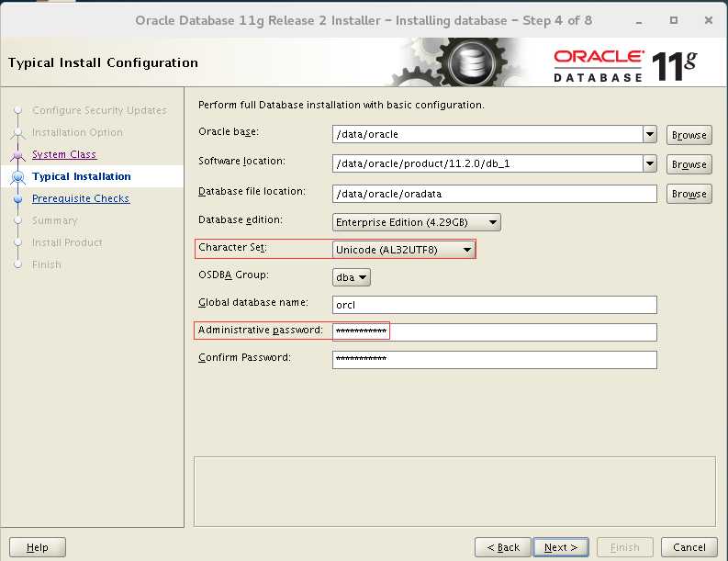Close the installer window
728x561 pixels.
tap(709, 20)
